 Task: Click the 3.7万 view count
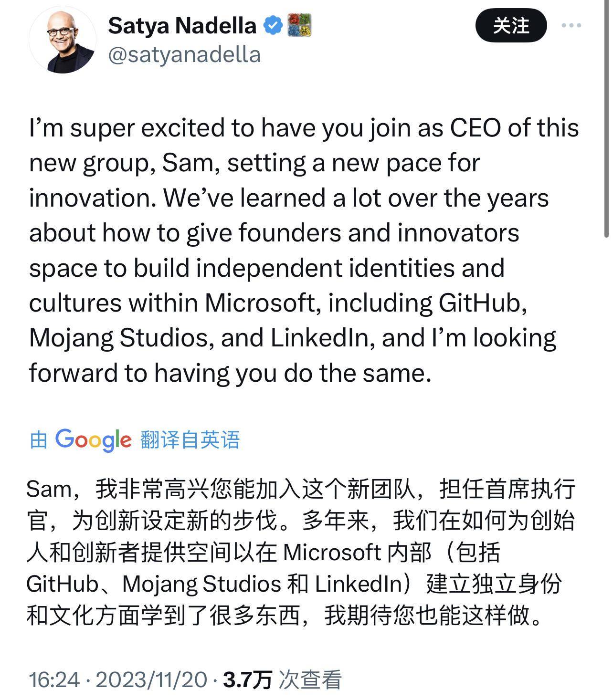pos(247,679)
